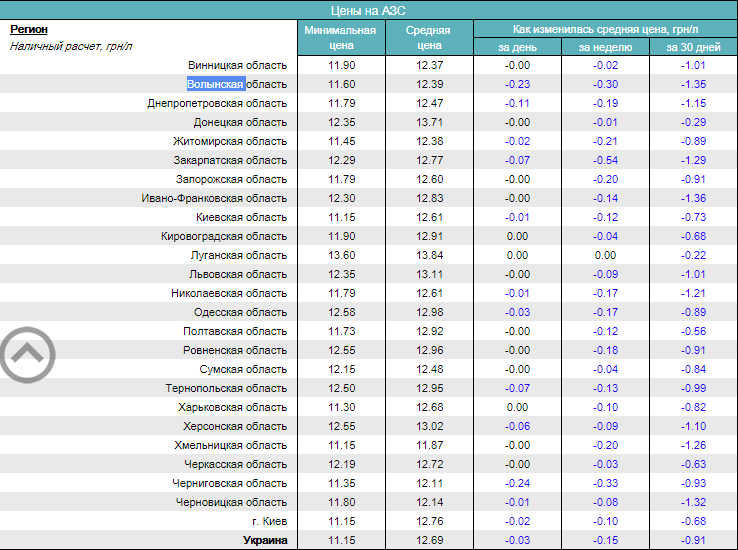738x550 pixels.
Task: Select the 'за 30 дней' column header
Action: tap(693, 47)
